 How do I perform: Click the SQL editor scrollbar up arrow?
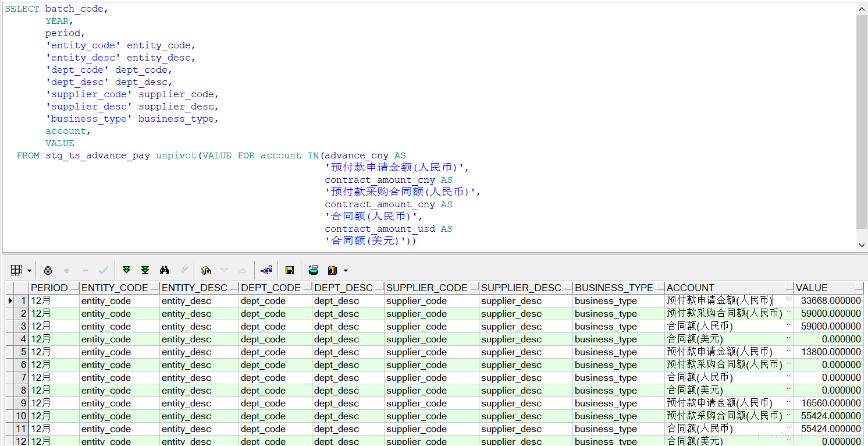[x=862, y=9]
